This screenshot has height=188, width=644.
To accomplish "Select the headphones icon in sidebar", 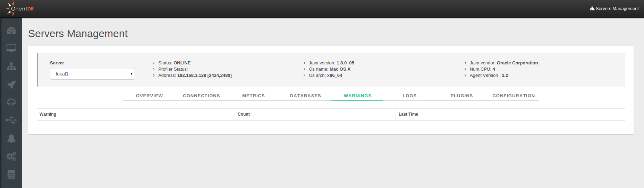I will (11, 102).
